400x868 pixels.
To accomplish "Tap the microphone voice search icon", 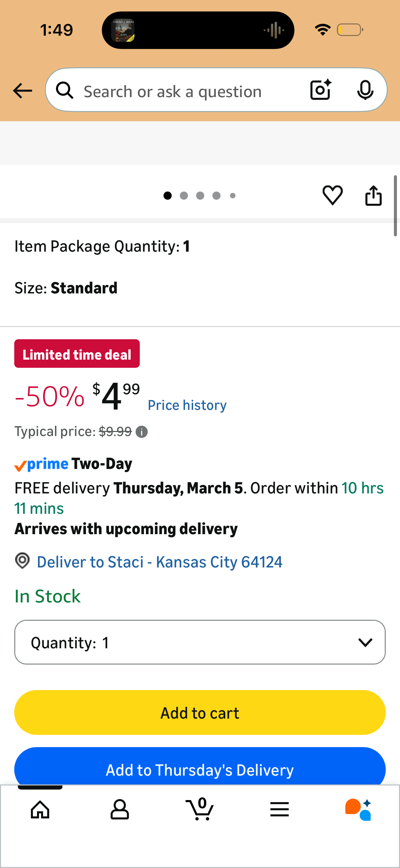I will tap(365, 90).
